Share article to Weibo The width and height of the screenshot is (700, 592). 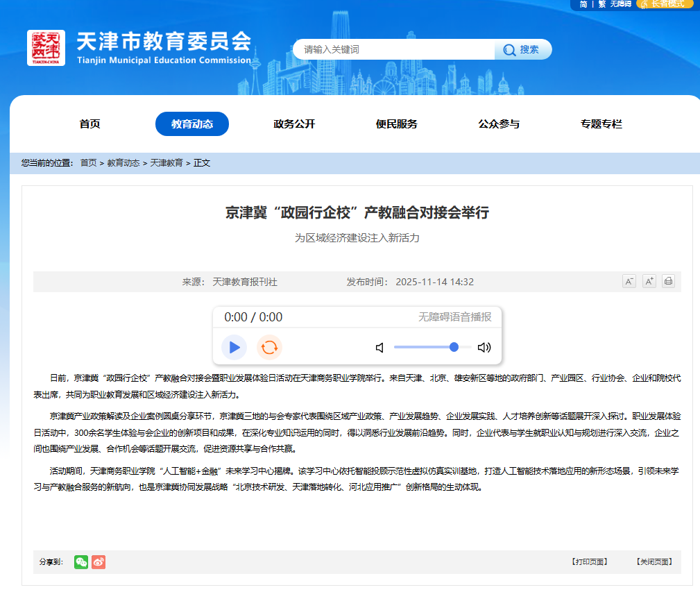[99, 562]
